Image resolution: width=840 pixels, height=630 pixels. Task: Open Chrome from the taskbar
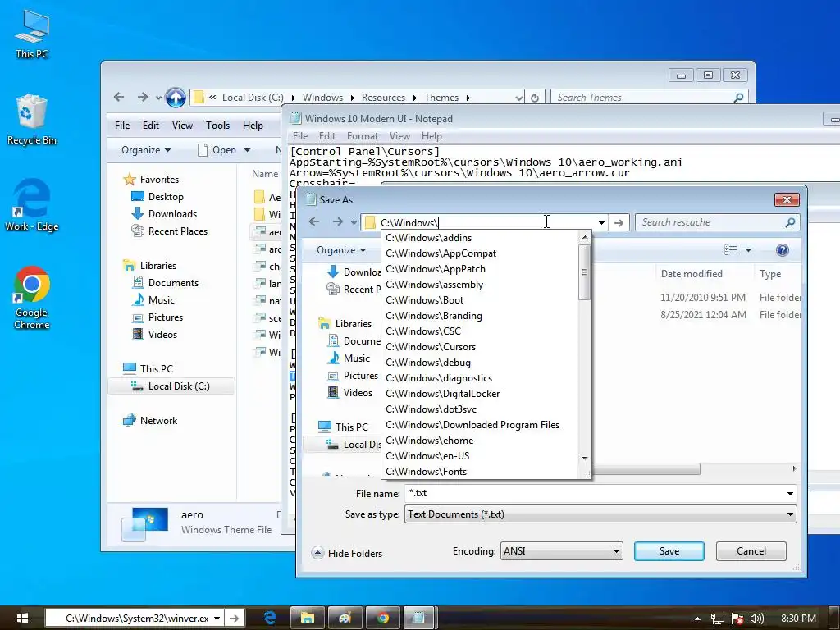coord(382,618)
